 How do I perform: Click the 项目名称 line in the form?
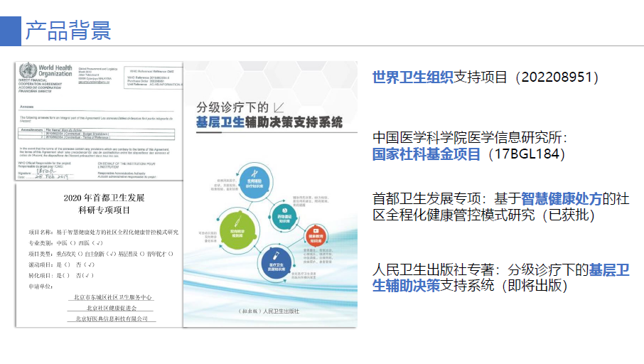(x=104, y=232)
